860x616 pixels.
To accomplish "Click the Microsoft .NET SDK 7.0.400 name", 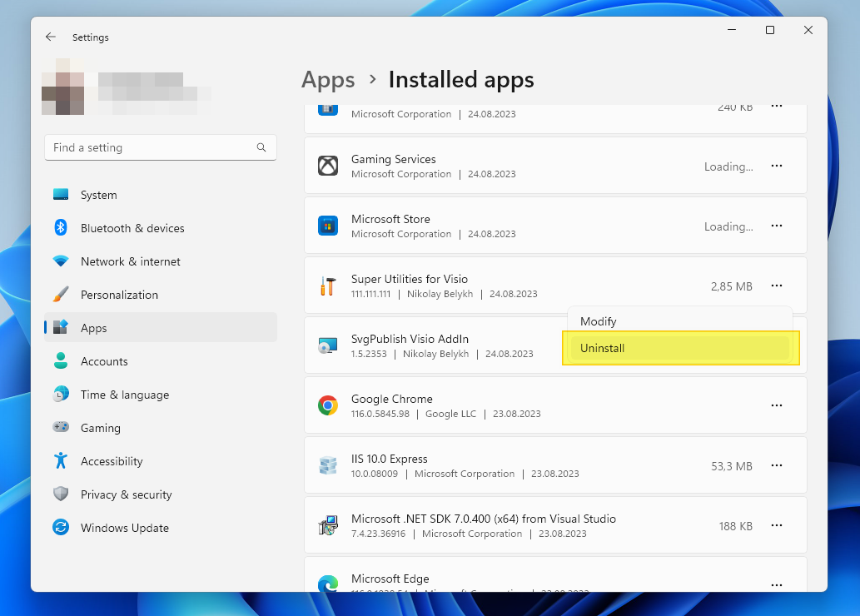I will tap(483, 519).
